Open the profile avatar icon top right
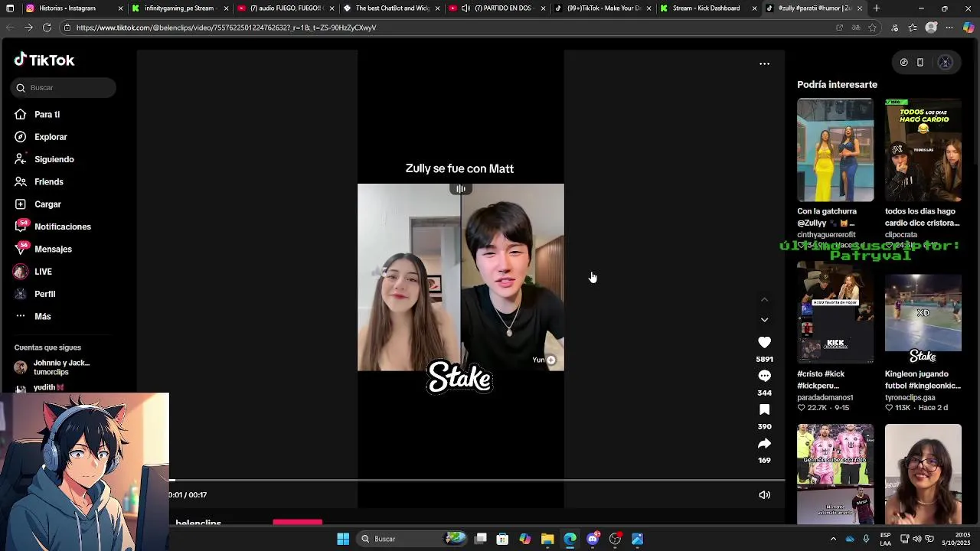The width and height of the screenshot is (980, 551). [945, 63]
